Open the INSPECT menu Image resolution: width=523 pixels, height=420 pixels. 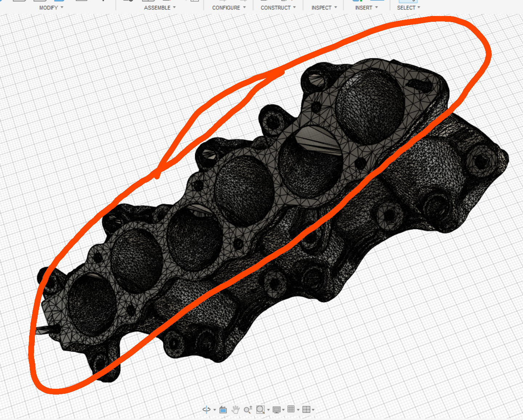(x=324, y=8)
